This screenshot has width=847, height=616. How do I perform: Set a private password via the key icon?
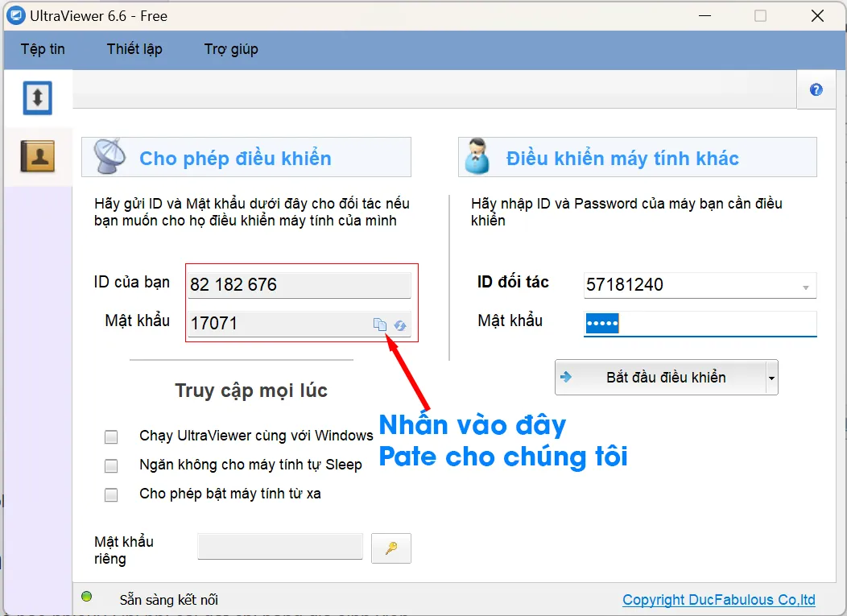(x=390, y=546)
